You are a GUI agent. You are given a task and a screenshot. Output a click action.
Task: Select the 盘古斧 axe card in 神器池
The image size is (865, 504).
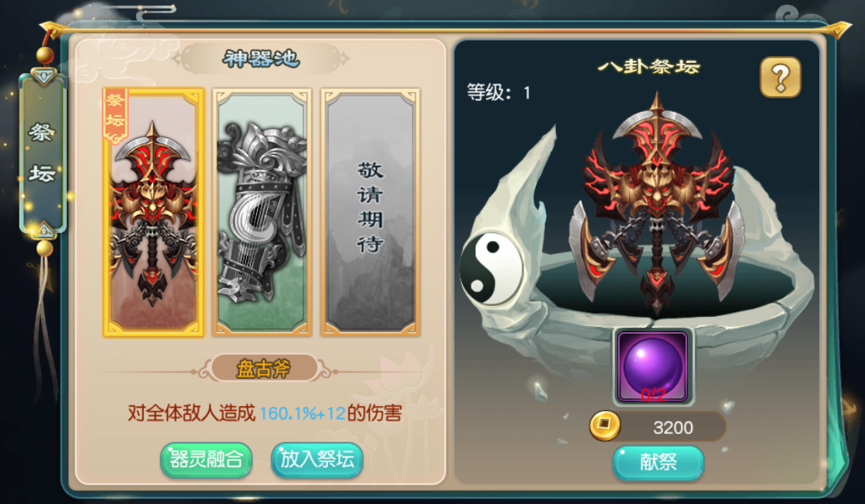154,213
